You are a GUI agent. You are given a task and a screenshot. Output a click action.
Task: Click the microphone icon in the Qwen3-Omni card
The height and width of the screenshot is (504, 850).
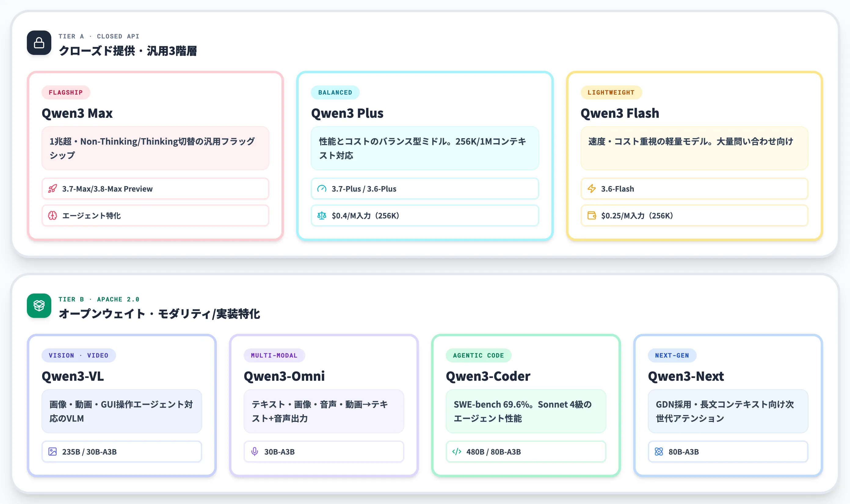(x=255, y=452)
